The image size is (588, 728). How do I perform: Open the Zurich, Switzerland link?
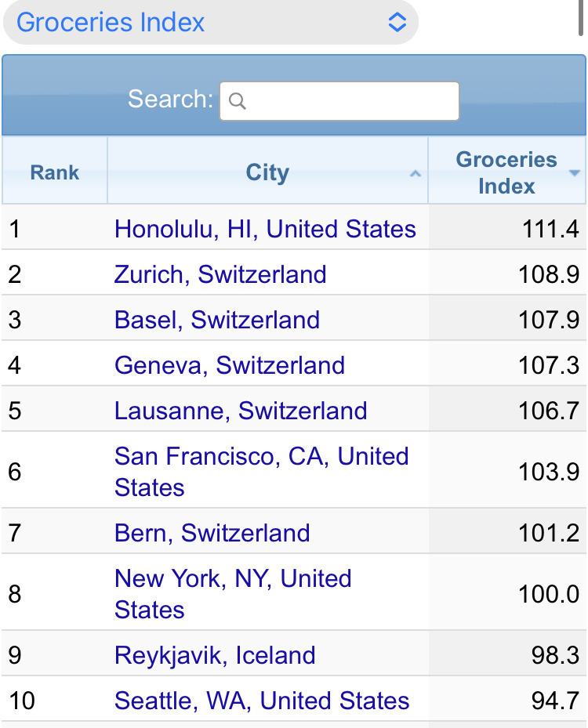pos(220,274)
